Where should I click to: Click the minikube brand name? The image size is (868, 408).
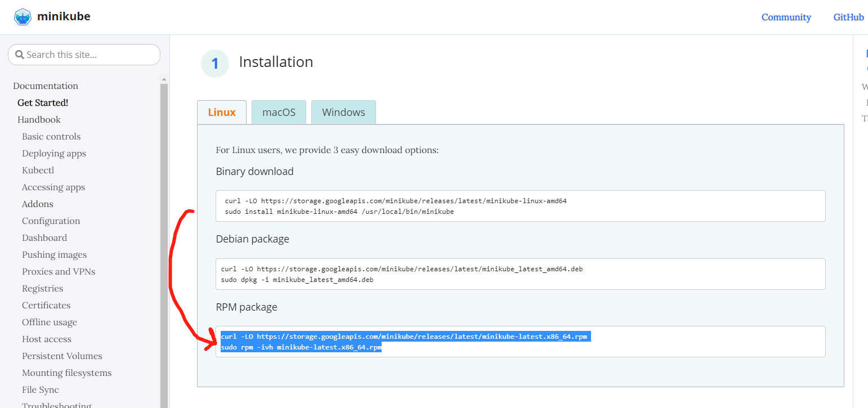[x=64, y=16]
